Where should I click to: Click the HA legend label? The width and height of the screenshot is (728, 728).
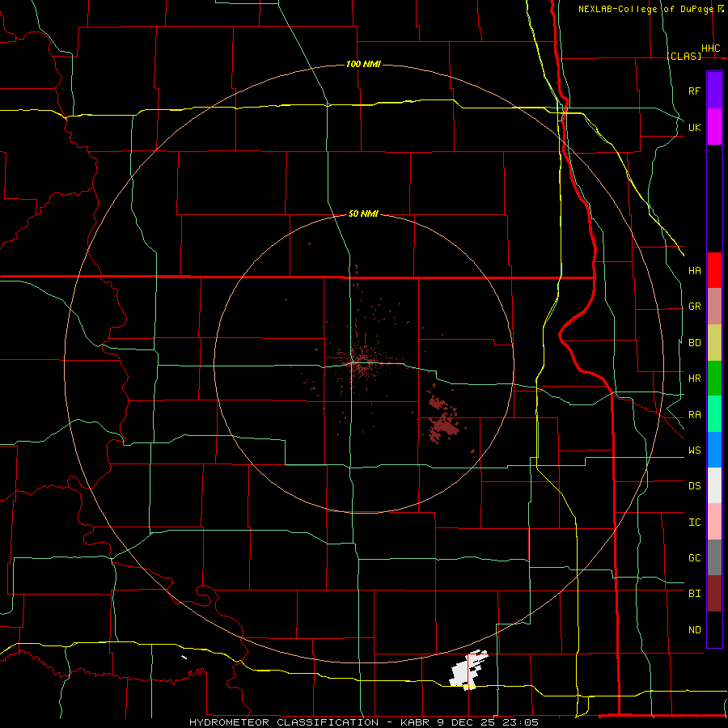pyautogui.click(x=694, y=271)
